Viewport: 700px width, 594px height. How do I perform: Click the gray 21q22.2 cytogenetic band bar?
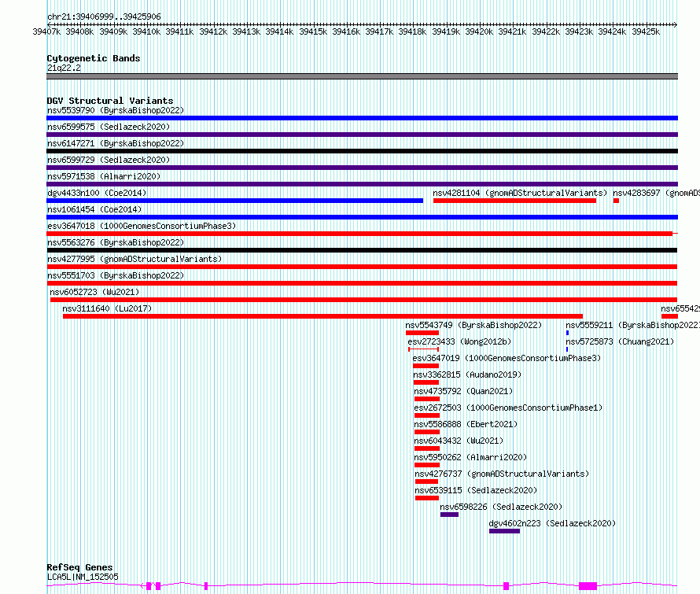click(362, 76)
